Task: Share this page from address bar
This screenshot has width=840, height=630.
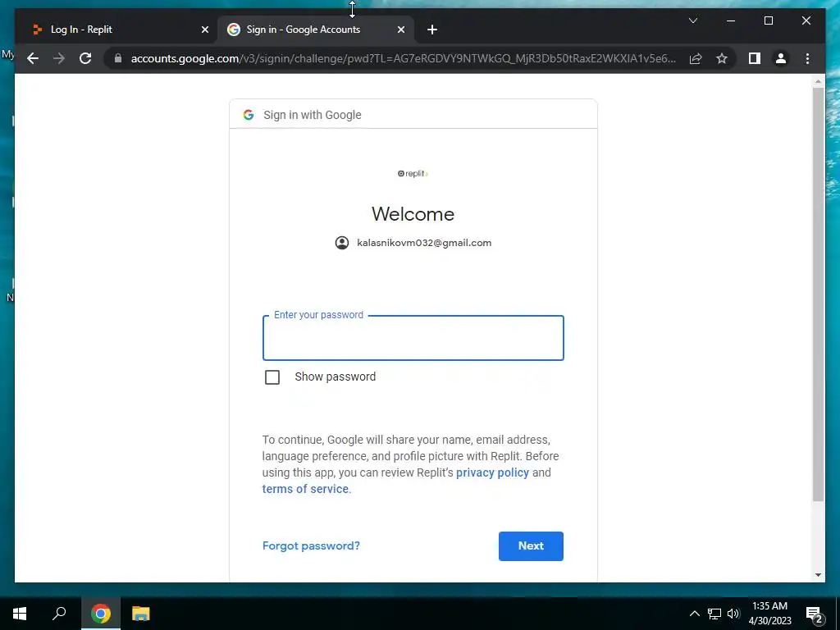Action: 696,58
